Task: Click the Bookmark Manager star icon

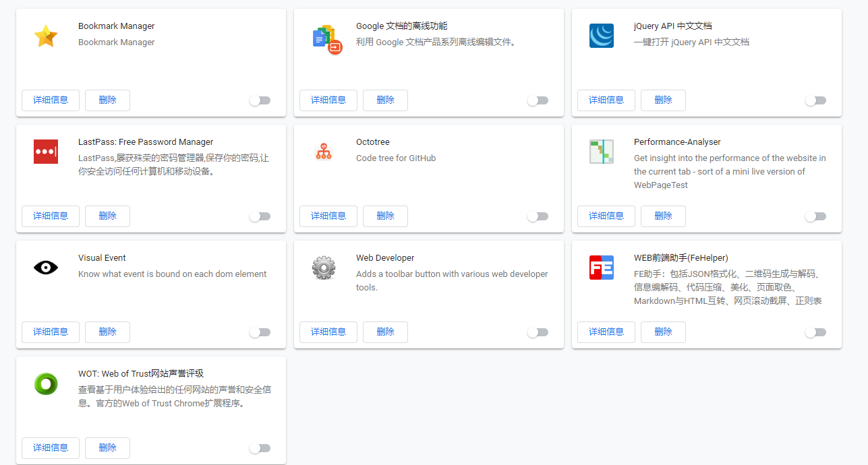Action: pos(46,36)
